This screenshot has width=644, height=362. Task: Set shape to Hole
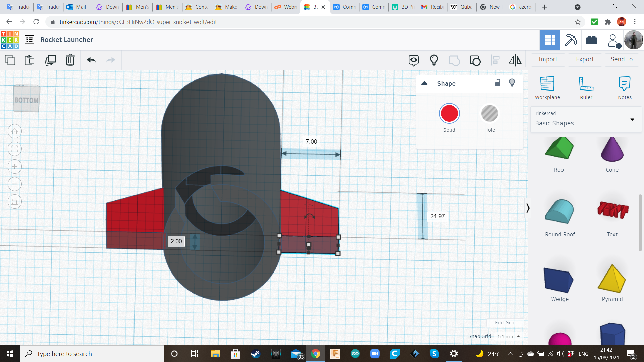[489, 114]
